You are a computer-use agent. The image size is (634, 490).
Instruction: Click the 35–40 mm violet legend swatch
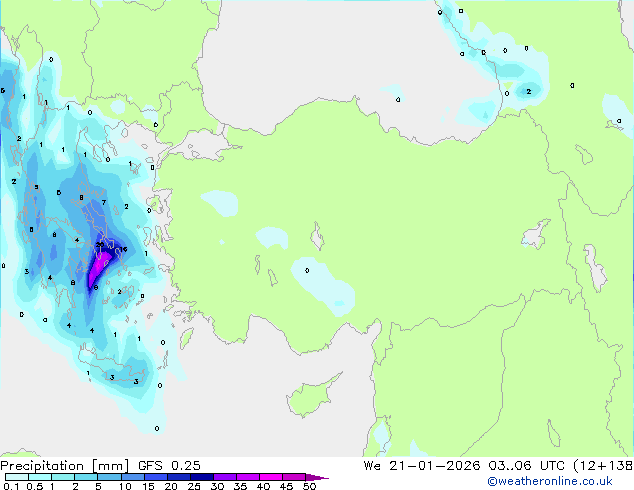pyautogui.click(x=247, y=477)
